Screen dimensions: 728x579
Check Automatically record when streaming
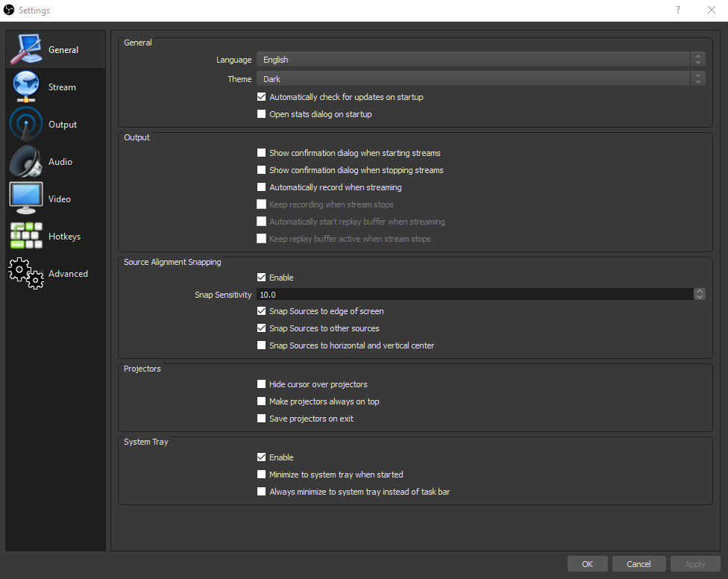[261, 187]
